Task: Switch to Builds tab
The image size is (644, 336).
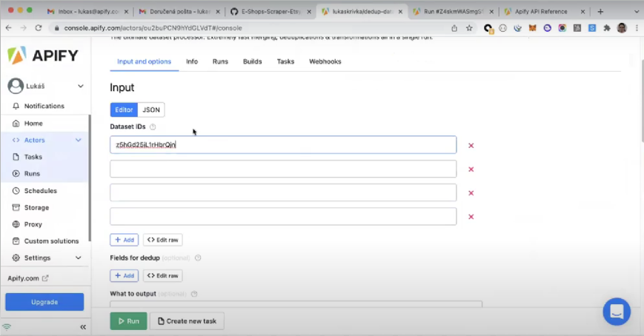Action: pos(252,61)
